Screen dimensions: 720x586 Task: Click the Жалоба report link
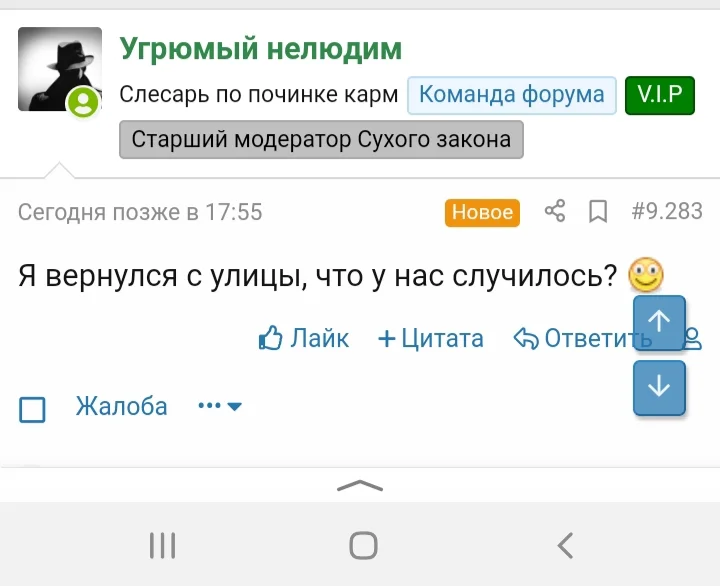(121, 406)
